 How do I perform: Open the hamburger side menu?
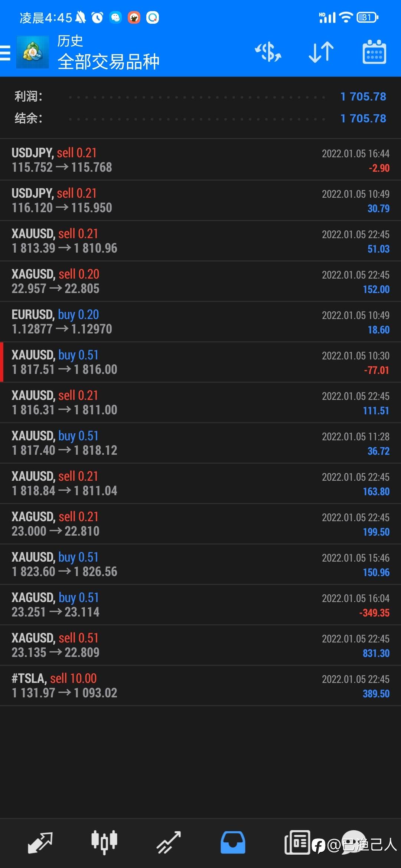click(x=5, y=52)
